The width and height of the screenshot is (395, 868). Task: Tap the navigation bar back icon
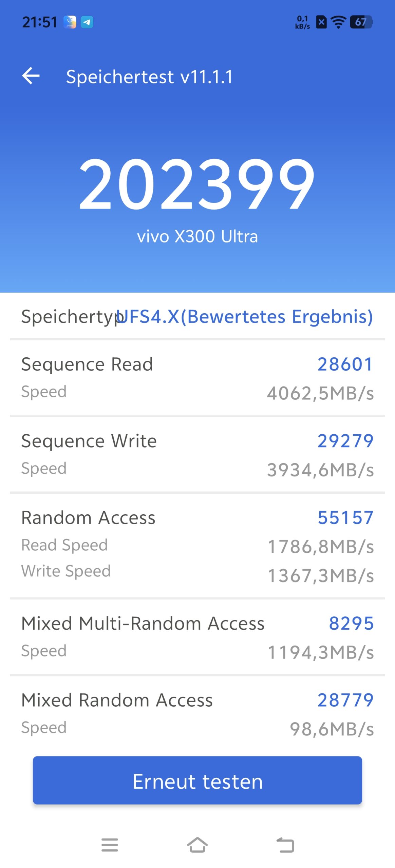[285, 845]
